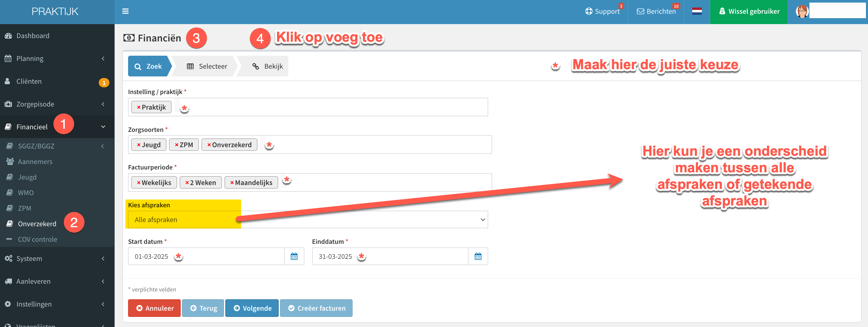This screenshot has width=868, height=327.
Task: Click the Annuleer button
Action: pos(154,308)
